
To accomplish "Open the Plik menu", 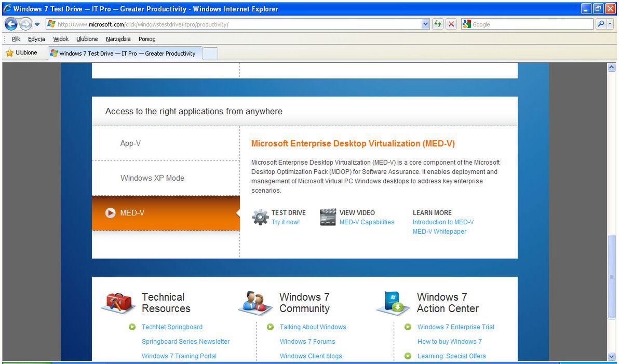I will [x=16, y=39].
